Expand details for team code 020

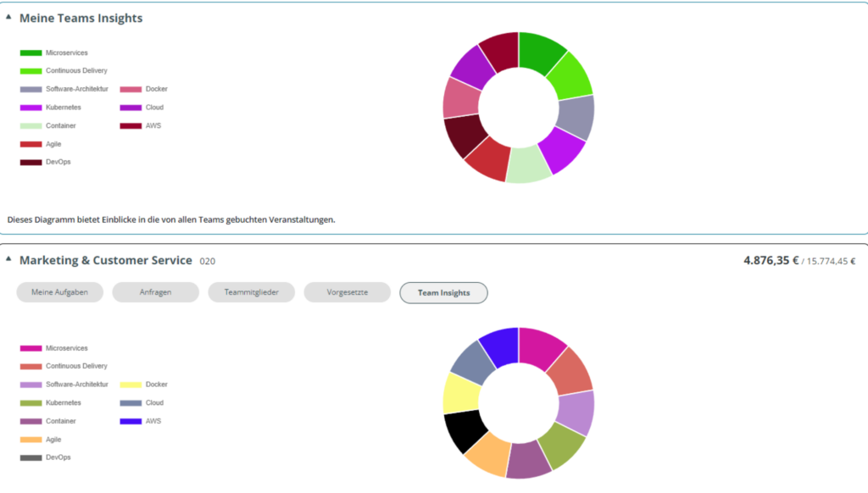[206, 261]
